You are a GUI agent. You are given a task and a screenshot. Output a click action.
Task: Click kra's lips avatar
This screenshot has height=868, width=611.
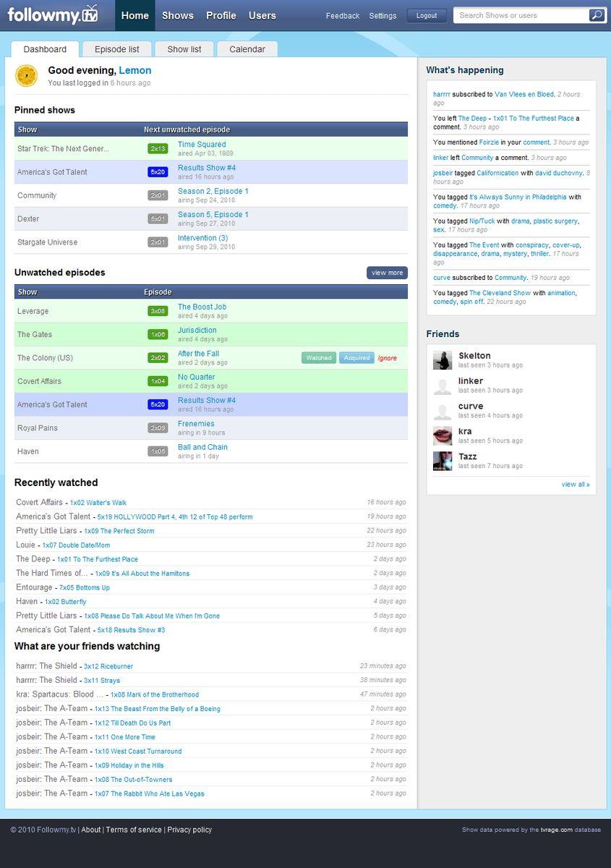[443, 436]
